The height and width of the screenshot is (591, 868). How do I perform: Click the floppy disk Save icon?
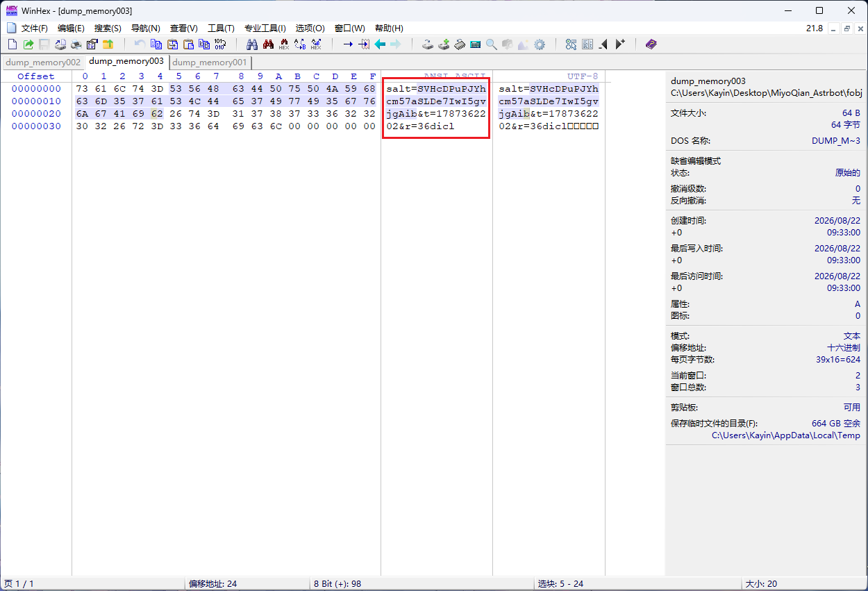point(44,44)
